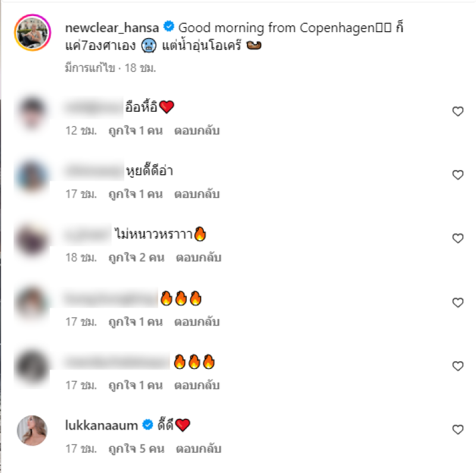Open lukkanaaum's profile avatar

click(32, 431)
